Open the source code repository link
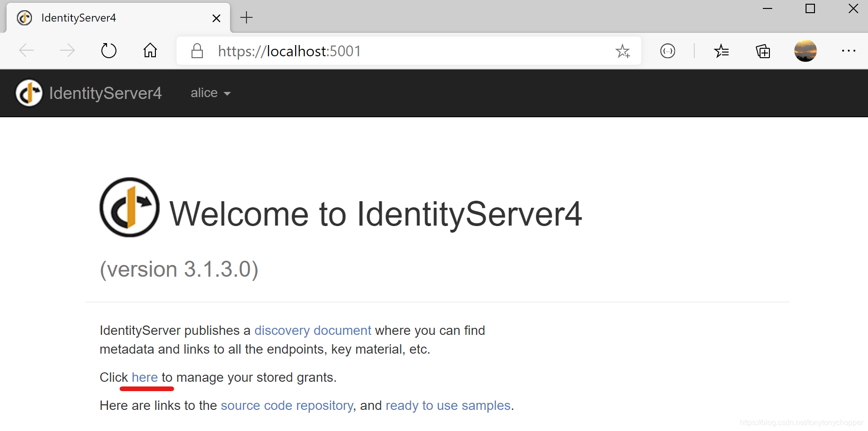 tap(286, 405)
